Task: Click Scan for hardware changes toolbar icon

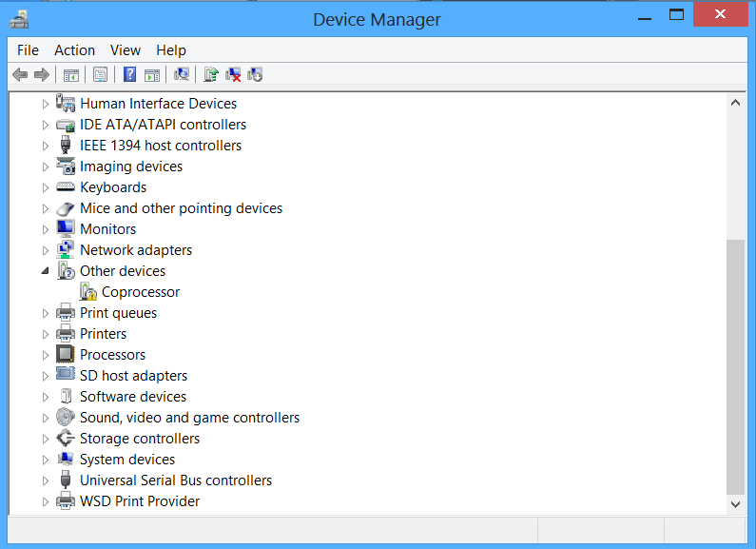Action: coord(182,74)
